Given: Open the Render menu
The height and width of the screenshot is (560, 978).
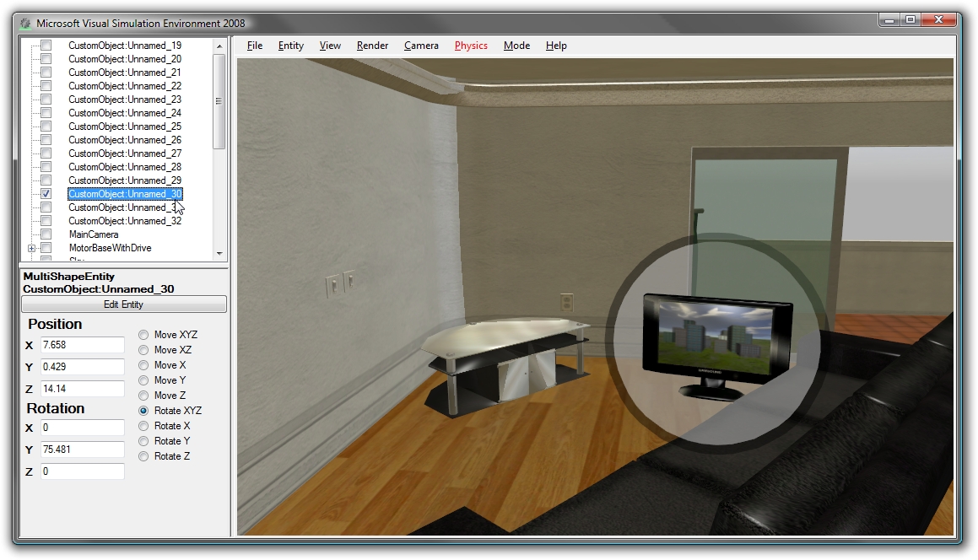Looking at the screenshot, I should pos(372,46).
